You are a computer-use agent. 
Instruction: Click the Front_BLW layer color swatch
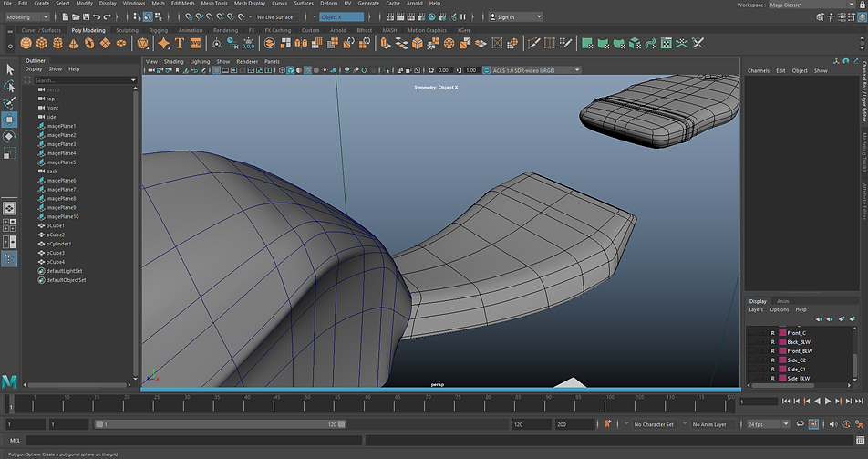click(x=782, y=351)
